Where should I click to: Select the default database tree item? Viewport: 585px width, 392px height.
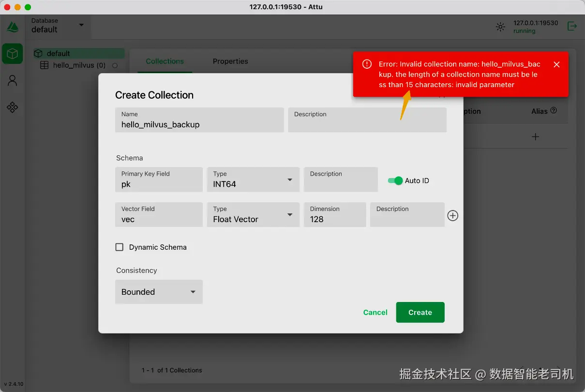coord(78,53)
